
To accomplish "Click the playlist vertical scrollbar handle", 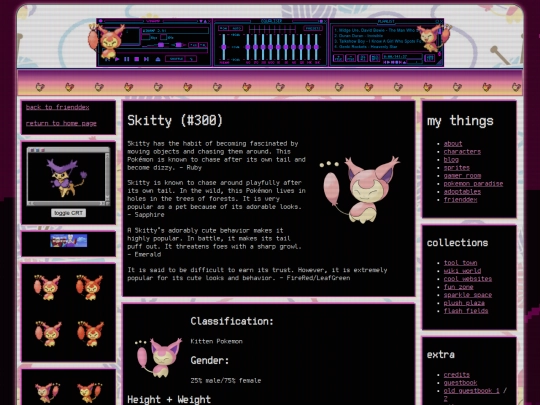I will click(439, 31).
